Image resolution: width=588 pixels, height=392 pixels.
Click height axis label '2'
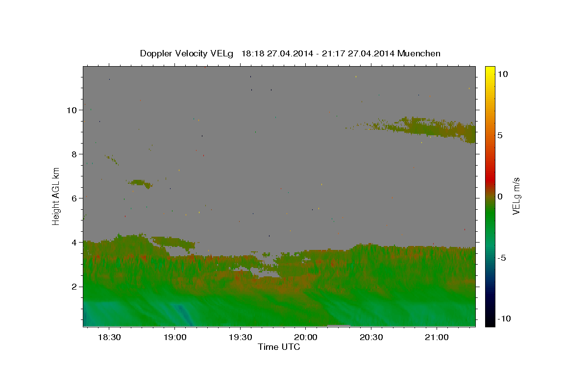tap(74, 286)
